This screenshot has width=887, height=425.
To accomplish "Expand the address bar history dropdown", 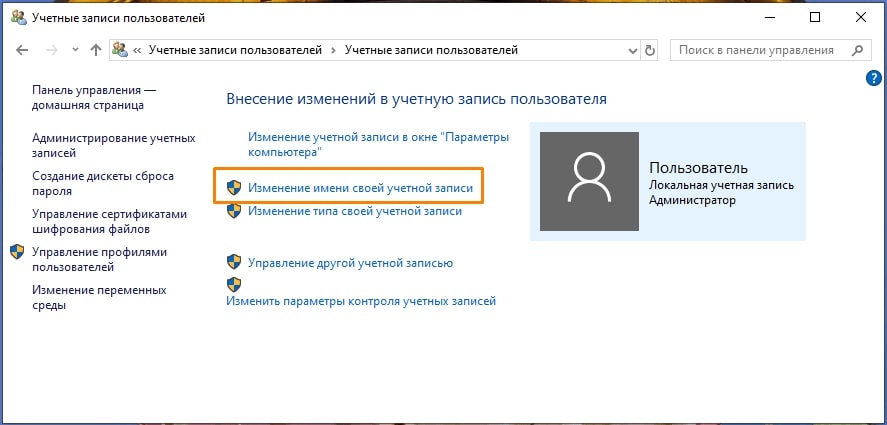I will (632, 50).
